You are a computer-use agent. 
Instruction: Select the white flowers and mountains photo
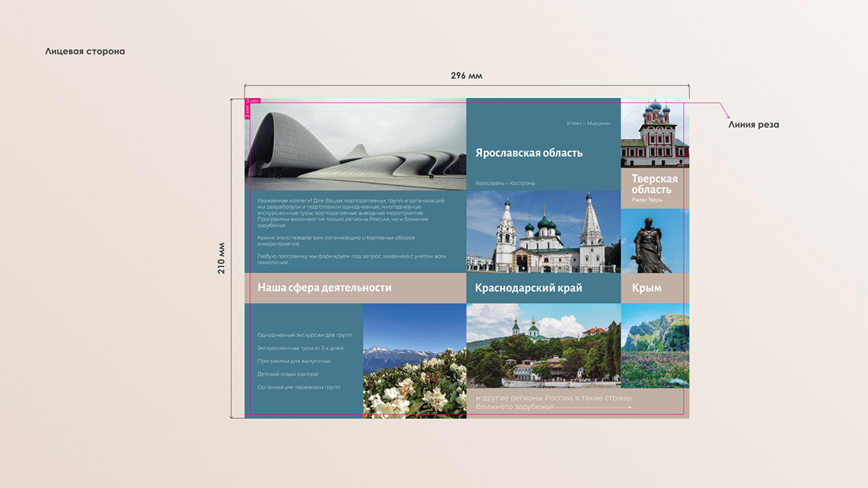414,361
